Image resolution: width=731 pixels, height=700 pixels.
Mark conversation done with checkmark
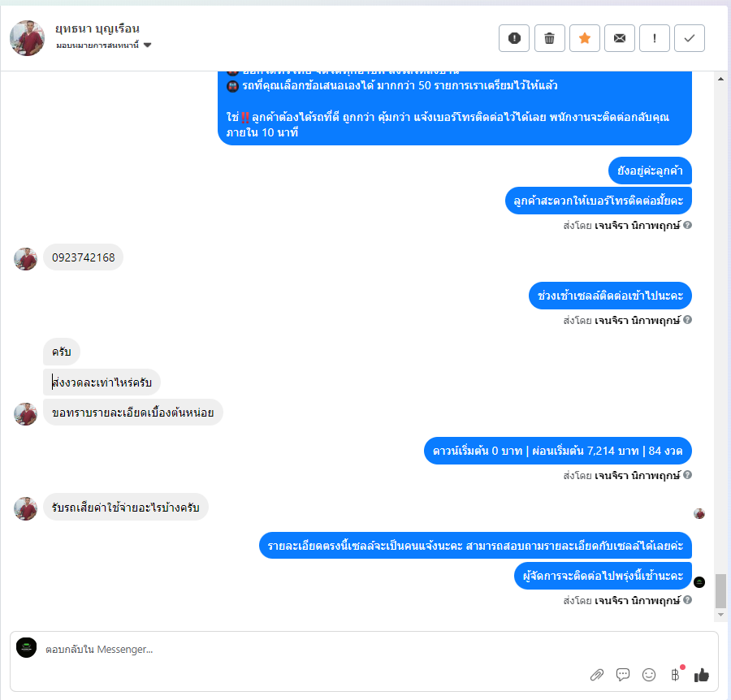tap(689, 38)
